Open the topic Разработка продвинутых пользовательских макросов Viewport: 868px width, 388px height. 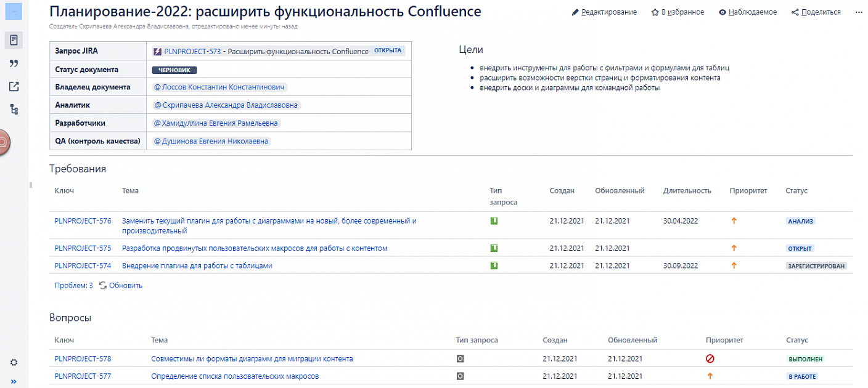(x=255, y=248)
